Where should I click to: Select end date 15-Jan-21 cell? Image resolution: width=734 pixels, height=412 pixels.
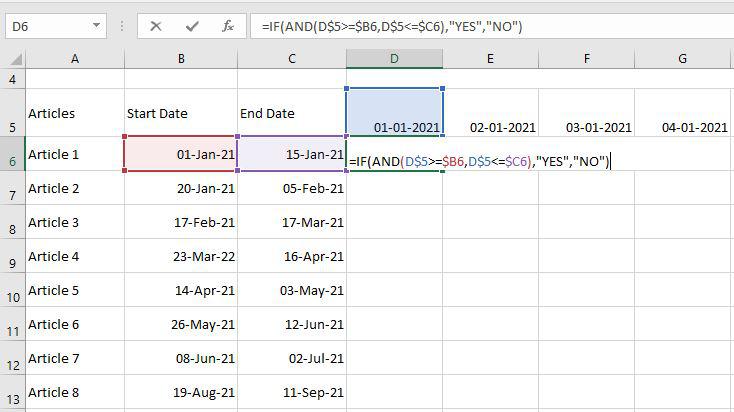pos(292,154)
